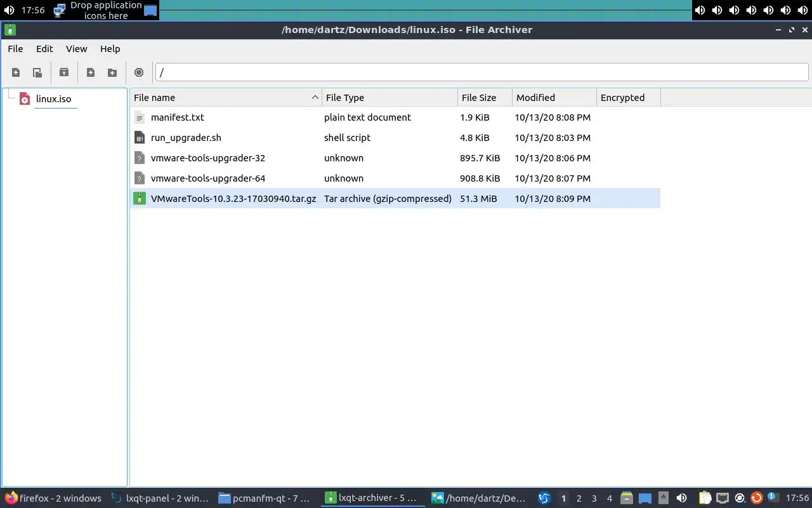Select the manifest.txt file row
This screenshot has width=812, height=508.
click(x=395, y=117)
